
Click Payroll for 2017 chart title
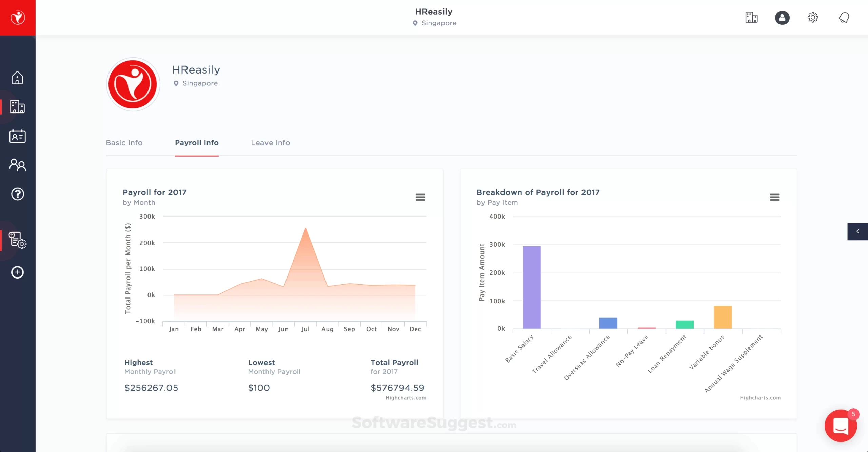(x=155, y=192)
